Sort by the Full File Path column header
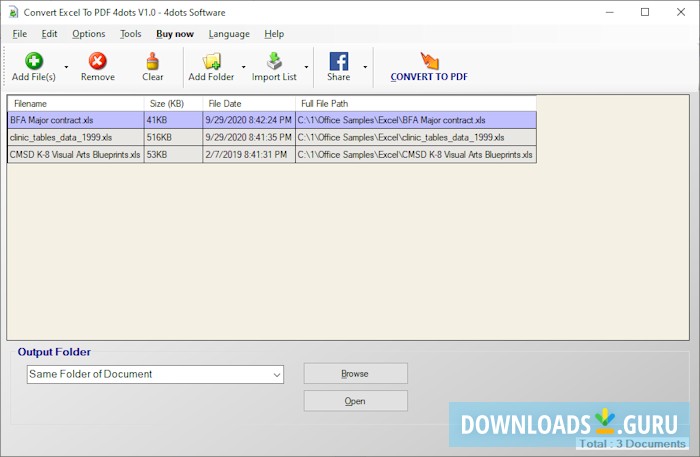 [x=416, y=104]
